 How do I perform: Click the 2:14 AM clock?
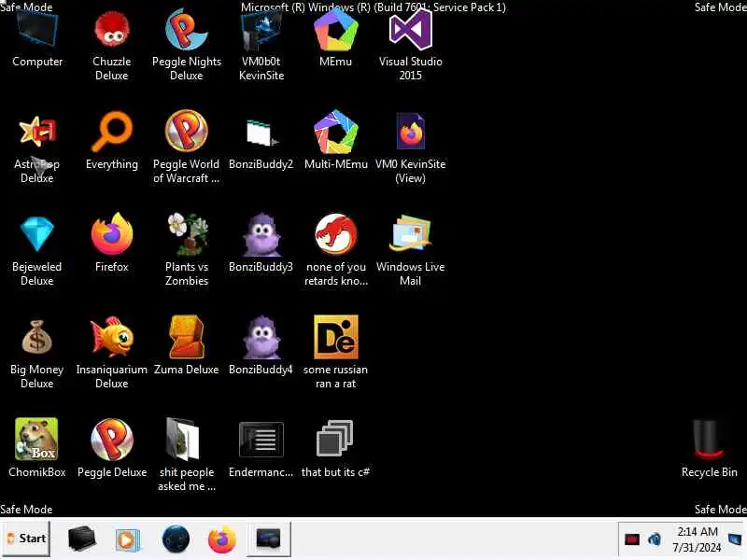tap(698, 532)
